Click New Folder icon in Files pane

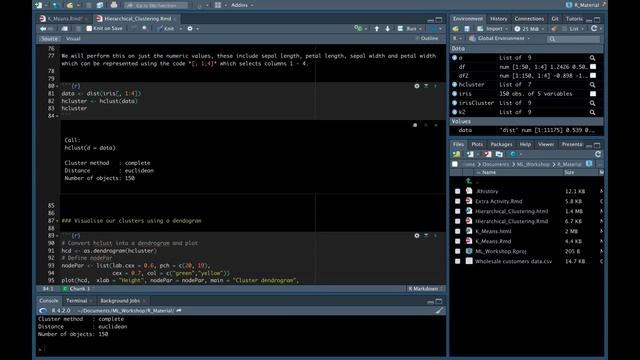pos(457,154)
